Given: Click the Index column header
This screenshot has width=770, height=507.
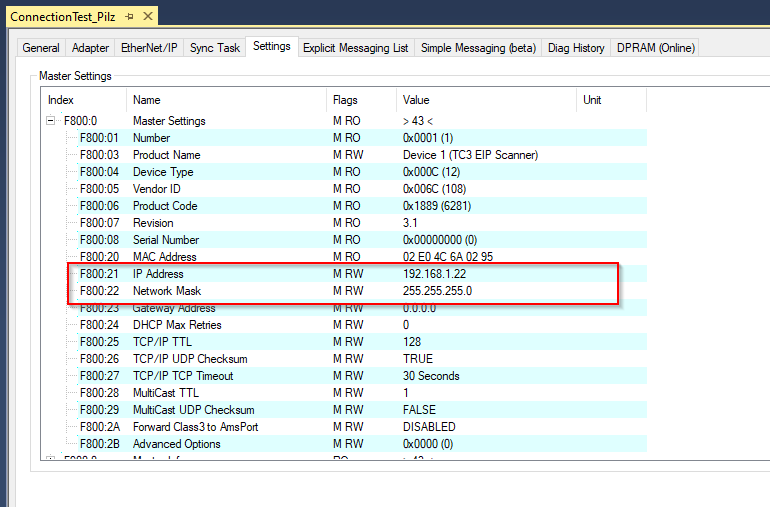Looking at the screenshot, I should click(x=84, y=100).
